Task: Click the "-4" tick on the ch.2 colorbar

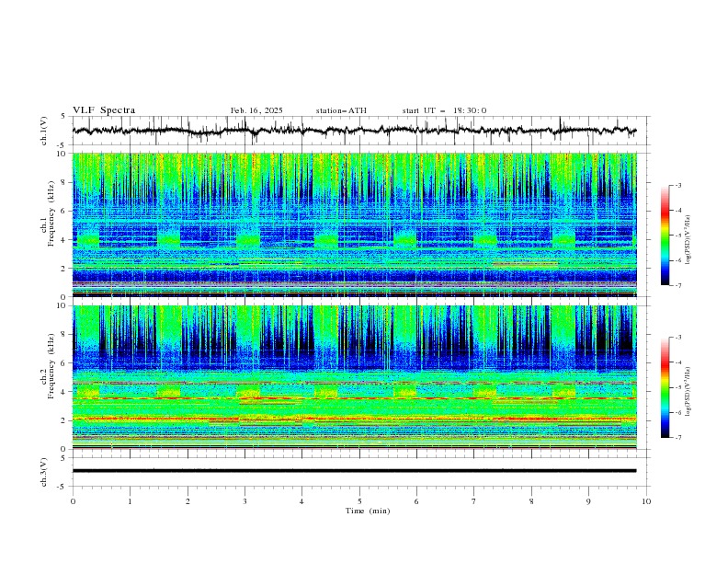Action: tap(677, 362)
